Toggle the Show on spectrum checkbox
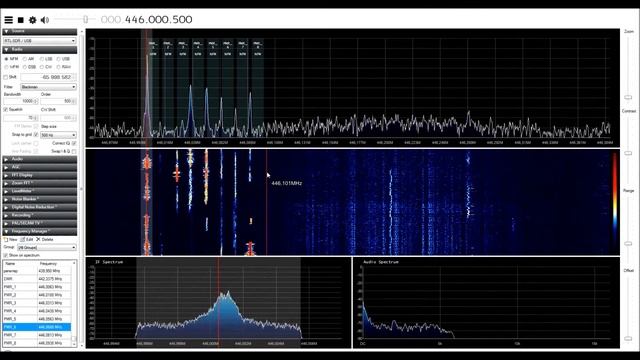The height and width of the screenshot is (360, 640). [x=6, y=256]
